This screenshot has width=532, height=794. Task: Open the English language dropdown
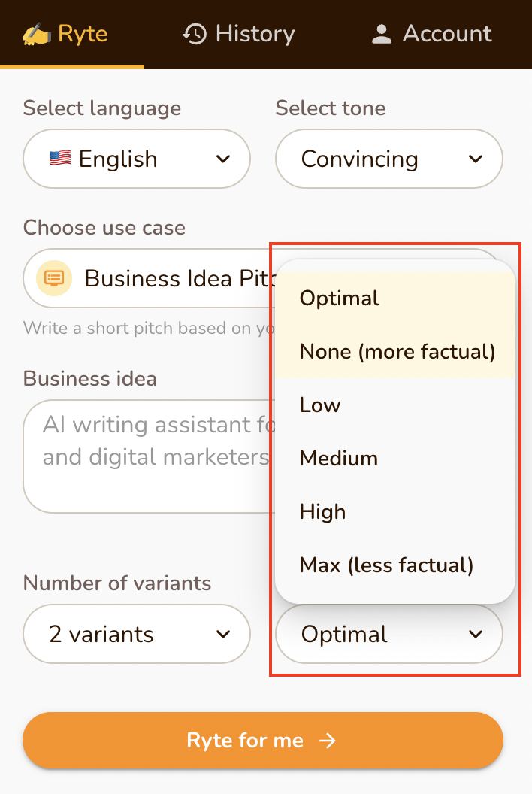pyautogui.click(x=137, y=159)
